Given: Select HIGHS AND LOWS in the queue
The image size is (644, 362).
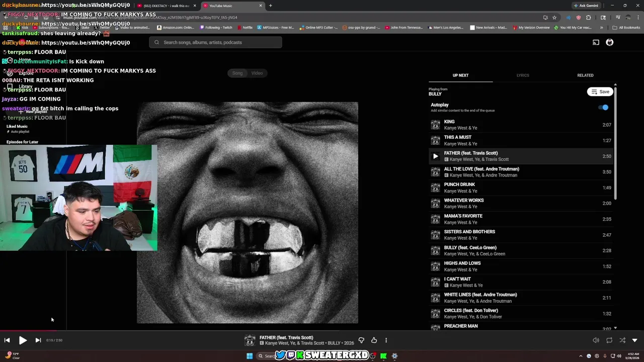Looking at the screenshot, I should [x=521, y=266].
